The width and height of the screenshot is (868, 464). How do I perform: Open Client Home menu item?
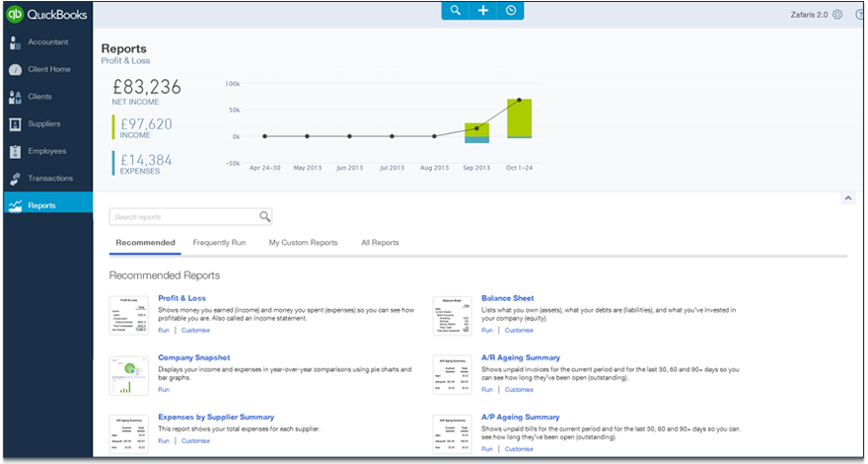[x=49, y=69]
